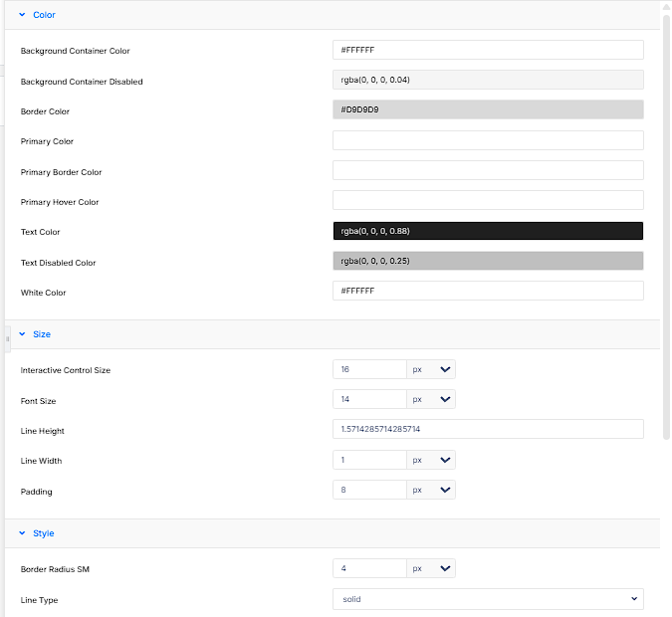Screen dimensions: 672x617
Task: Open Line Width unit dropdown
Action: tap(431, 460)
